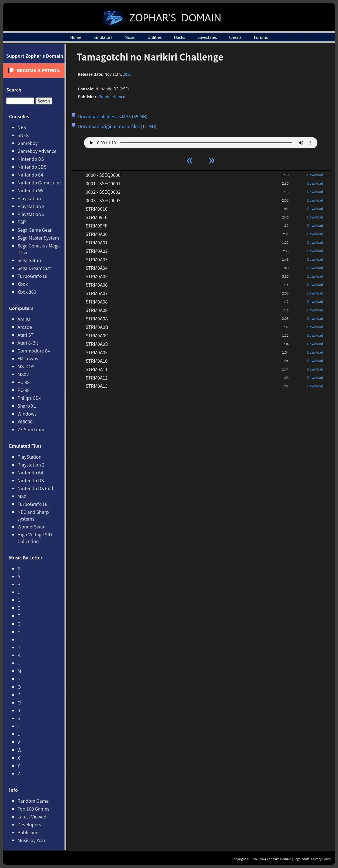
Task: Focus the search input field
Action: [20, 101]
